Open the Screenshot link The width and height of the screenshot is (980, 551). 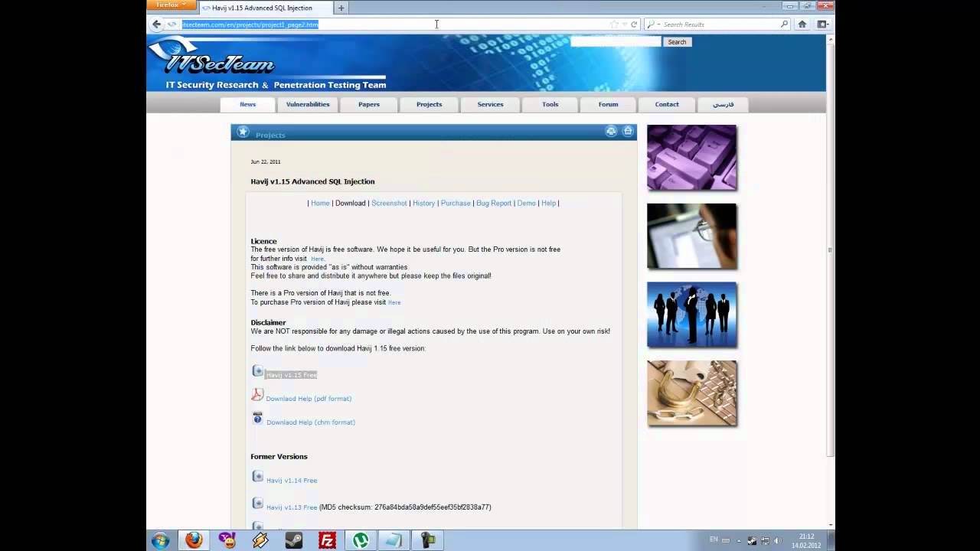coord(389,204)
